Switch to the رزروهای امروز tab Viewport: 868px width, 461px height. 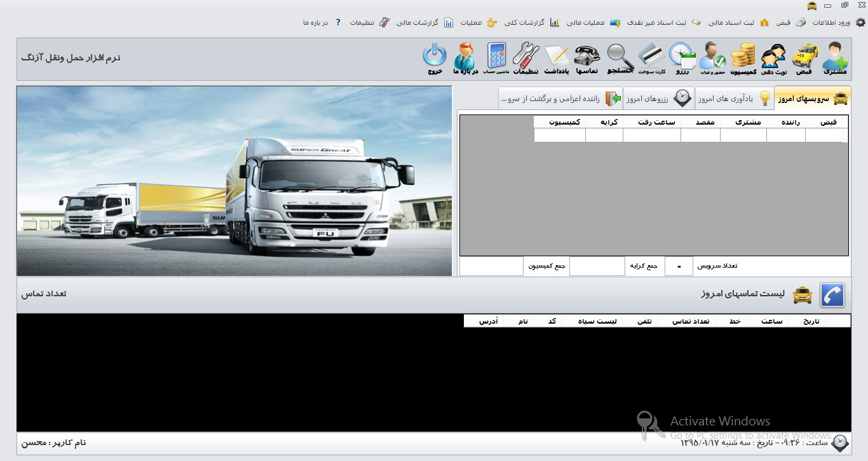point(659,99)
